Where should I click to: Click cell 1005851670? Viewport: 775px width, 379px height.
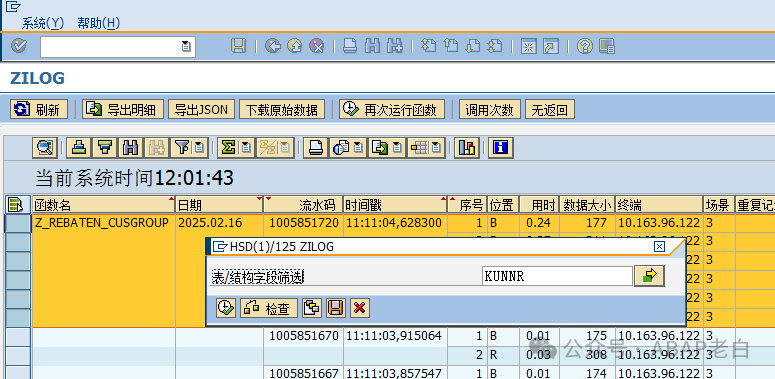pos(303,336)
